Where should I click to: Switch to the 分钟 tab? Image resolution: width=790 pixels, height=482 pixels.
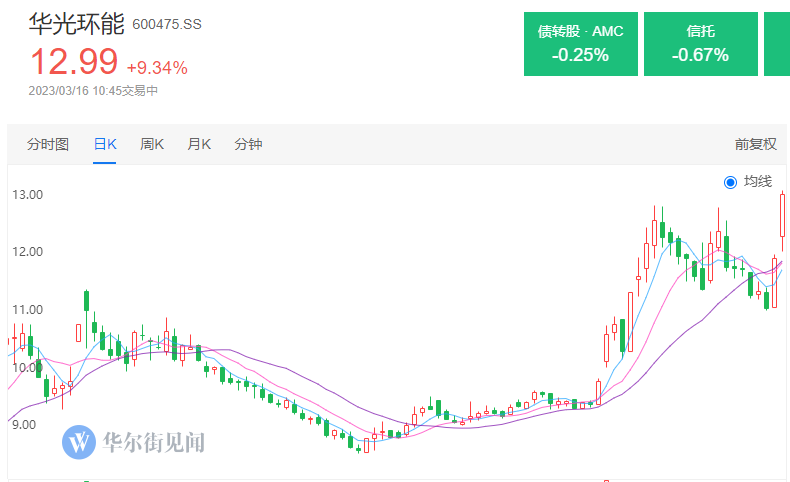[248, 145]
